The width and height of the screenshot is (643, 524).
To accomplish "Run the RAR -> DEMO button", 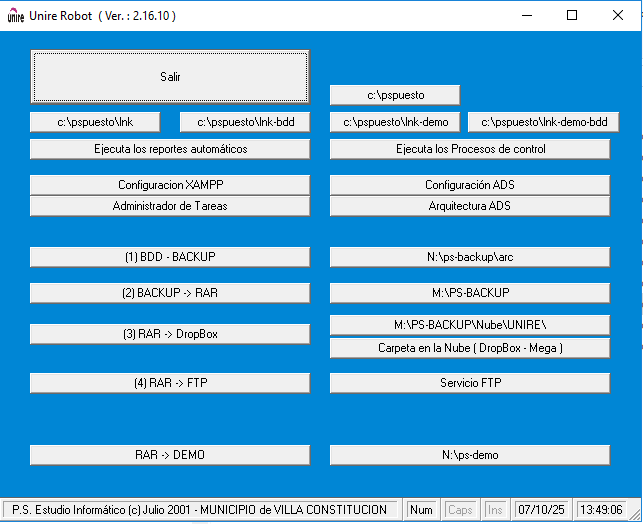I will pyautogui.click(x=170, y=455).
